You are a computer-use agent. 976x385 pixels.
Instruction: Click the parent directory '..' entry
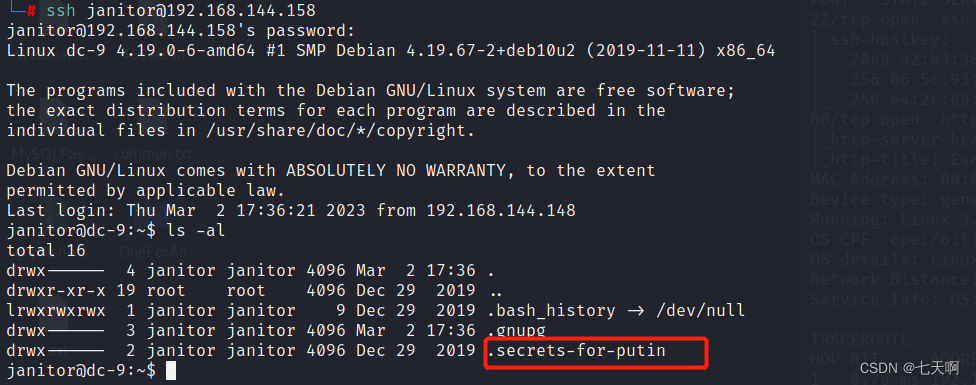pyautogui.click(x=496, y=292)
